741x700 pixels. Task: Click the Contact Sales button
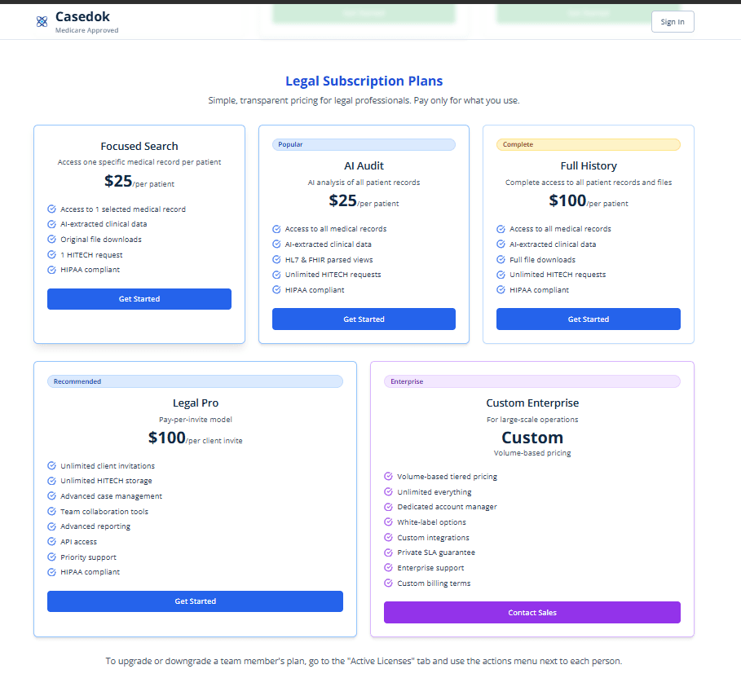(532, 613)
